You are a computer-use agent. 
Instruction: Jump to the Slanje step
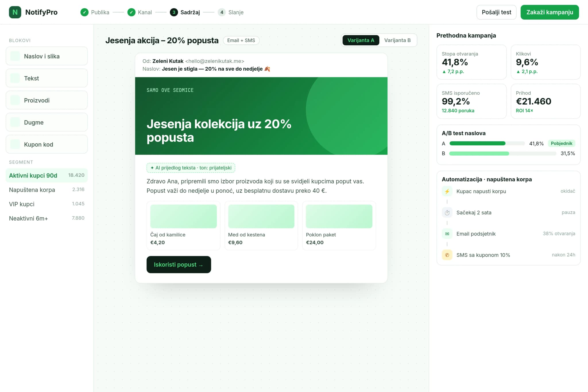231,12
